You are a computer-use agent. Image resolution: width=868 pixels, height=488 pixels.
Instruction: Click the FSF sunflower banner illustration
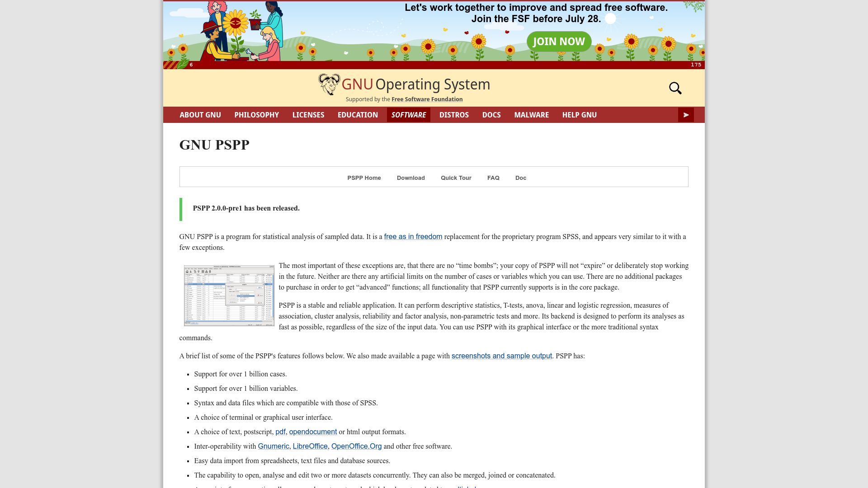tap(434, 31)
